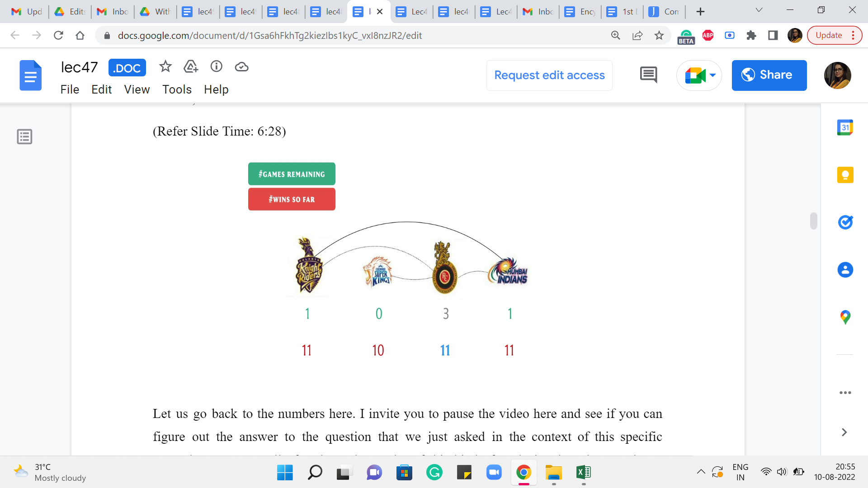Click the .DOC file format badge

click(127, 68)
